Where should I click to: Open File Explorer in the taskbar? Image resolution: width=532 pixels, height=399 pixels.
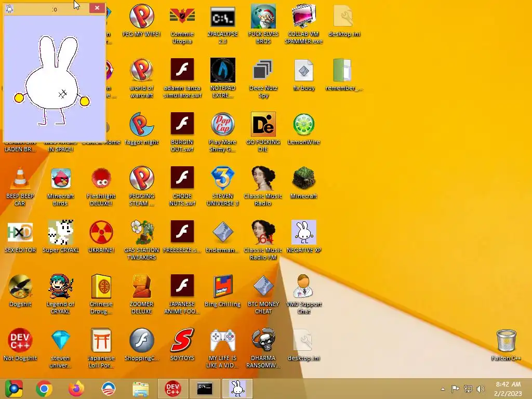coord(140,389)
